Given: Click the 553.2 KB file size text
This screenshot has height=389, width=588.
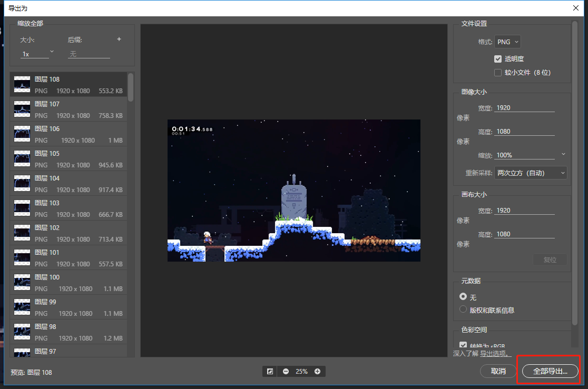Looking at the screenshot, I should [111, 91].
